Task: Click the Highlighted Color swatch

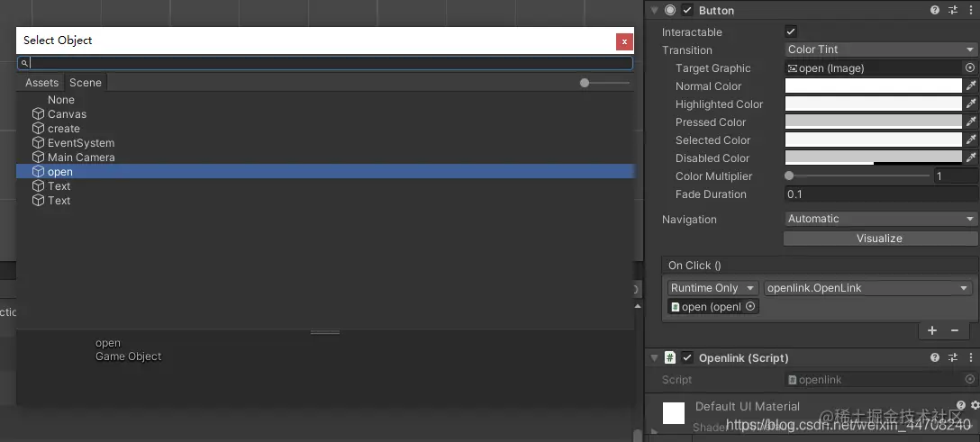Action: tap(873, 104)
